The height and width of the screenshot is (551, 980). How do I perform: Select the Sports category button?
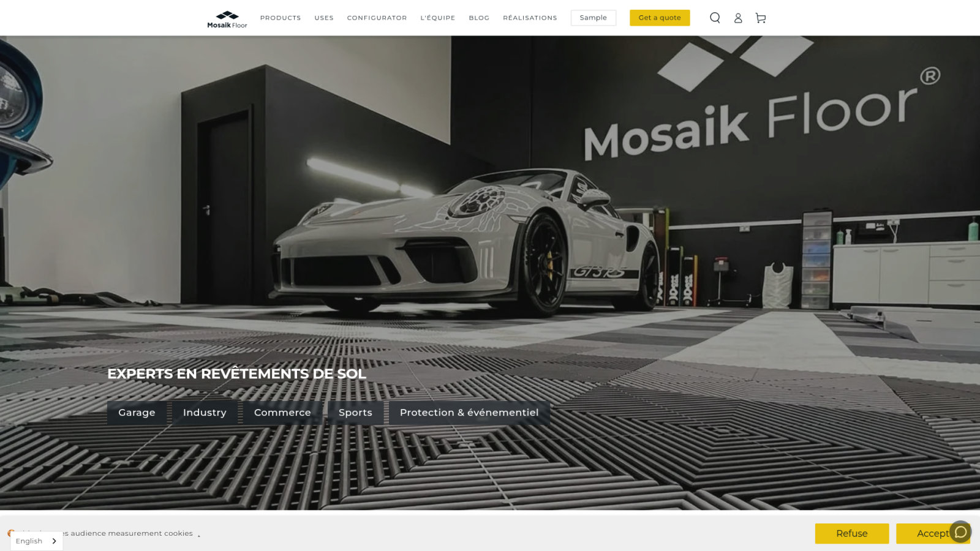tap(355, 413)
